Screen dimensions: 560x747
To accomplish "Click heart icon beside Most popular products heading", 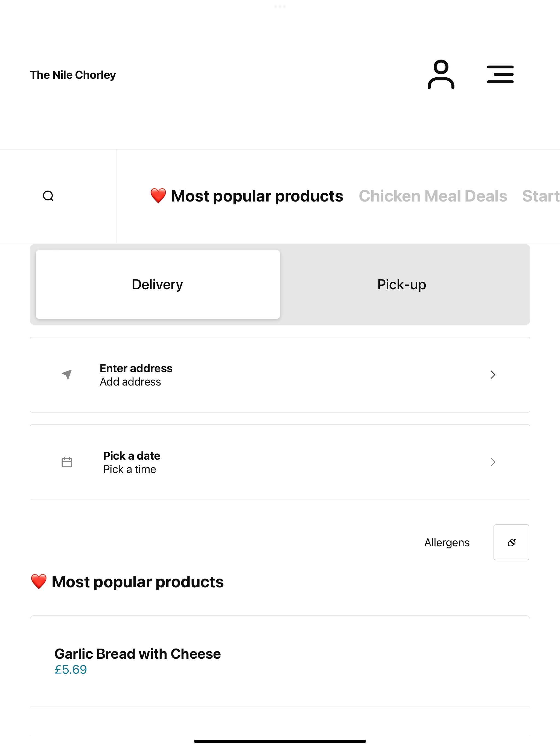I will tap(39, 582).
